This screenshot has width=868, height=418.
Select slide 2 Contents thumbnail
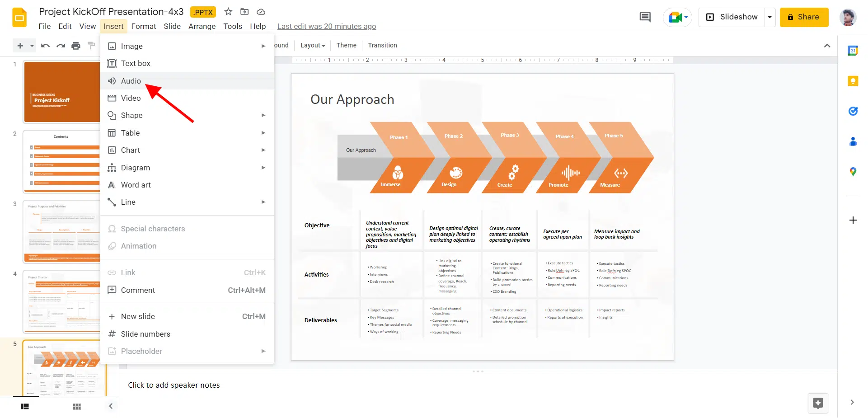click(x=61, y=162)
